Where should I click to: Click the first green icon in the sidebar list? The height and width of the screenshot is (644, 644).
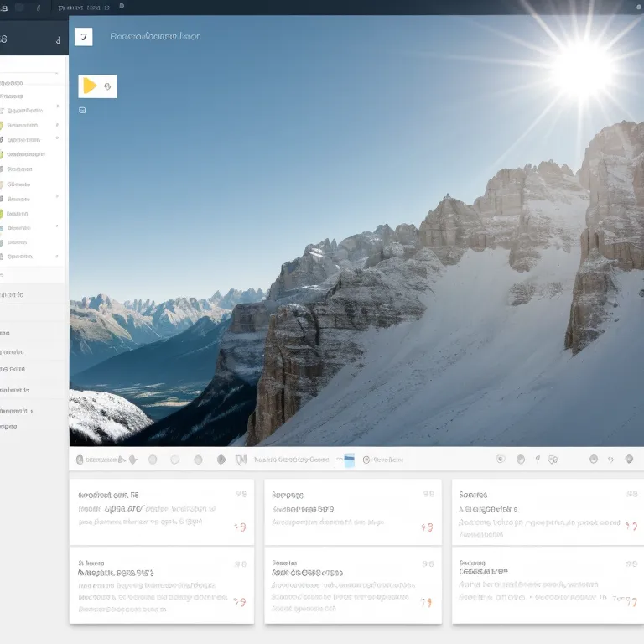pyautogui.click(x=2, y=126)
